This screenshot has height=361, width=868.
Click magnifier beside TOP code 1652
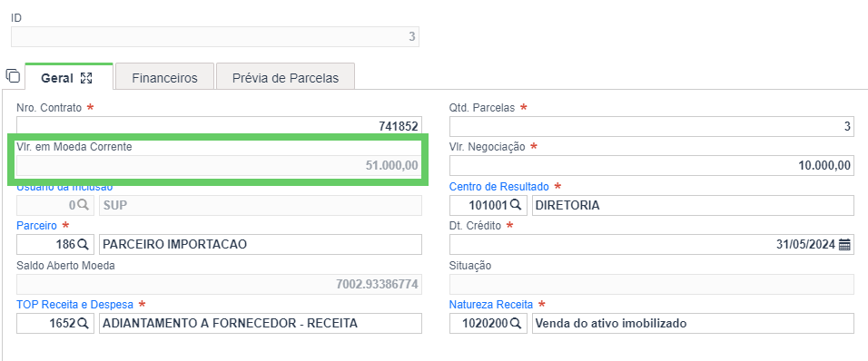coord(83,324)
